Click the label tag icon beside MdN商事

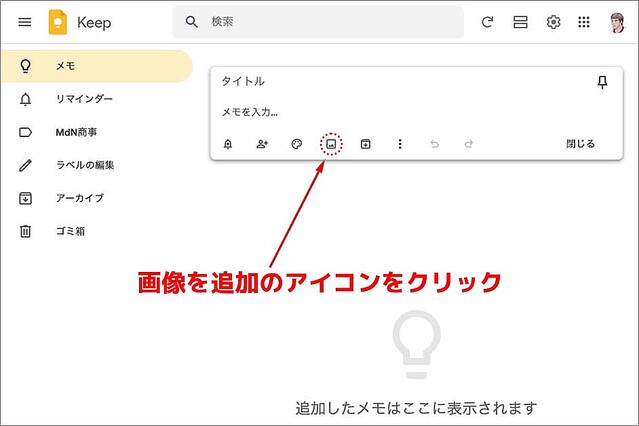click(26, 132)
